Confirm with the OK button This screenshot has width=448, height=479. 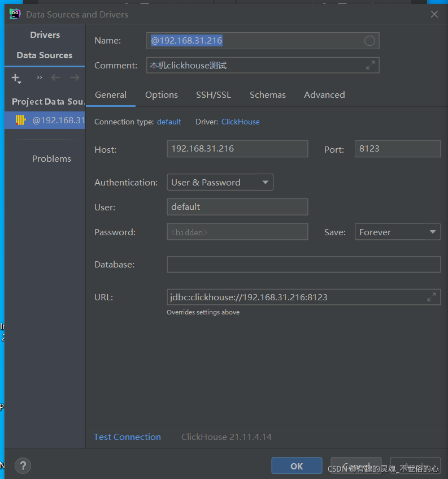[297, 466]
